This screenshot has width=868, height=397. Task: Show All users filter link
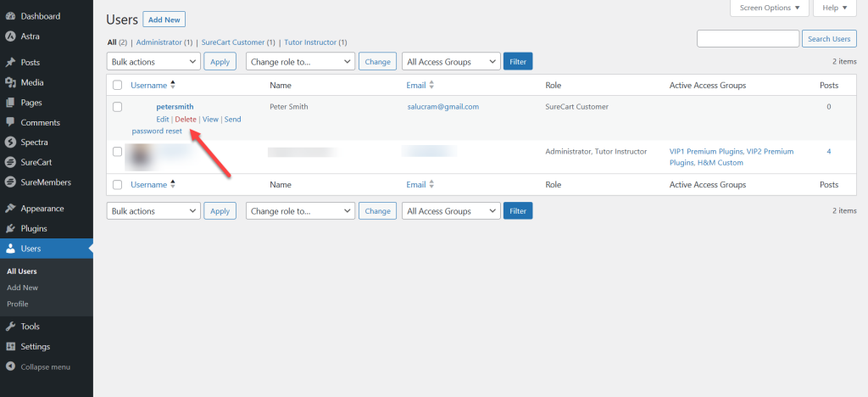pos(112,42)
